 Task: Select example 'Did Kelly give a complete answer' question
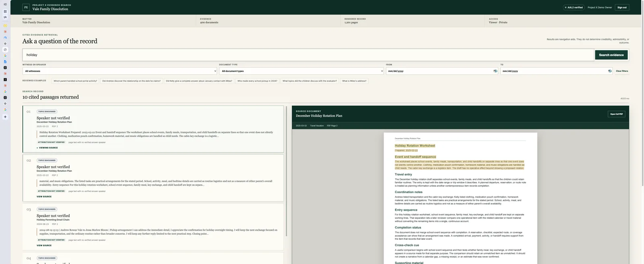(x=199, y=81)
